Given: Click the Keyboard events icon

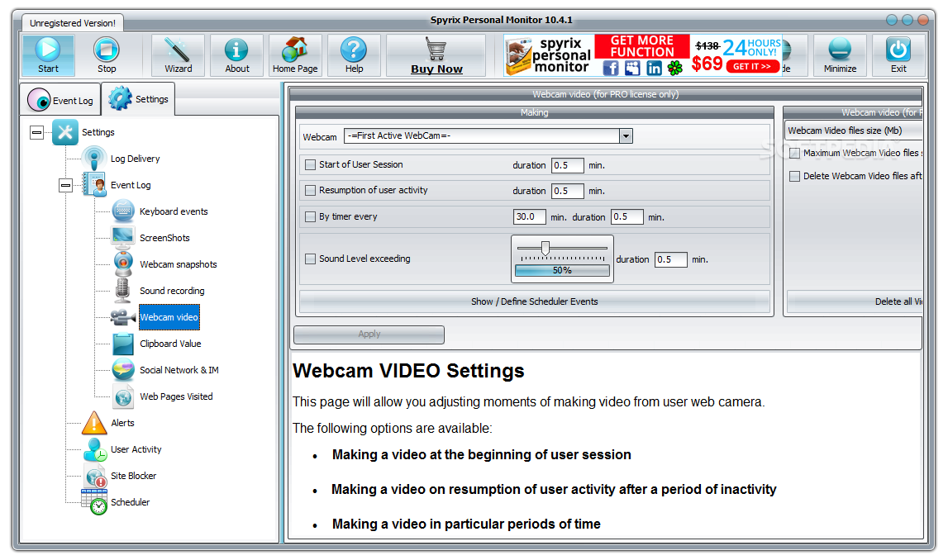Looking at the screenshot, I should [x=123, y=211].
